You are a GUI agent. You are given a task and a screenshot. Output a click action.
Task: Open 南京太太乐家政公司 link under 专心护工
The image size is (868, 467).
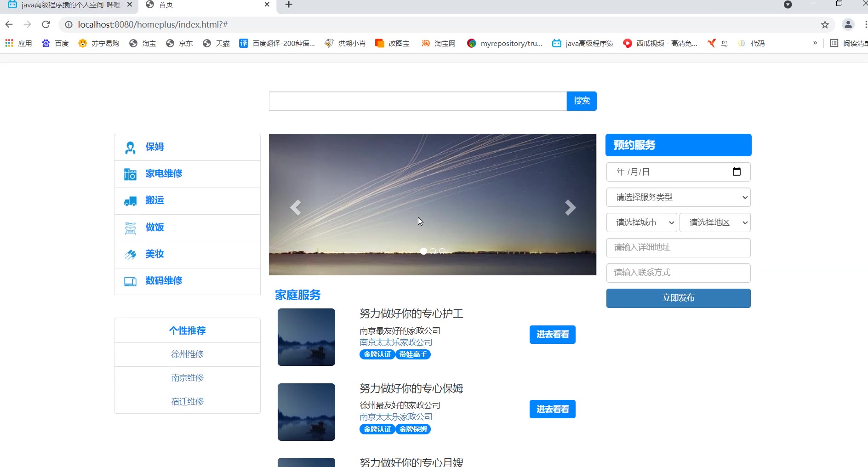click(396, 342)
